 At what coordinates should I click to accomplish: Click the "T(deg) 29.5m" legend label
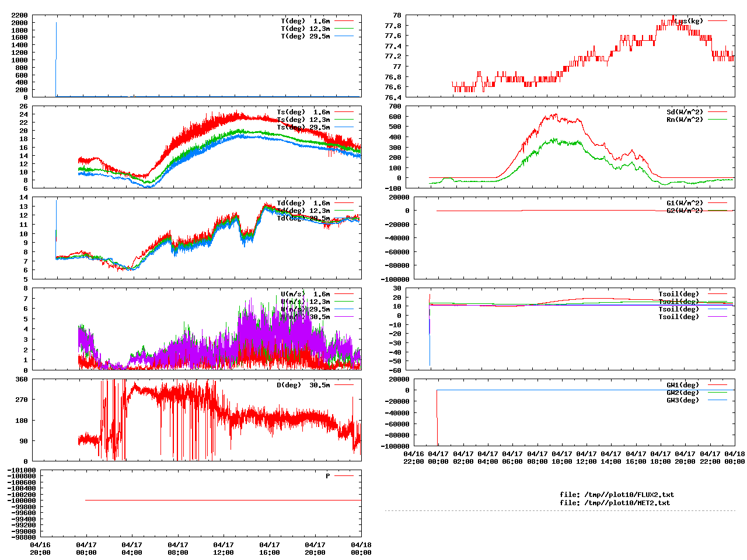(x=305, y=36)
